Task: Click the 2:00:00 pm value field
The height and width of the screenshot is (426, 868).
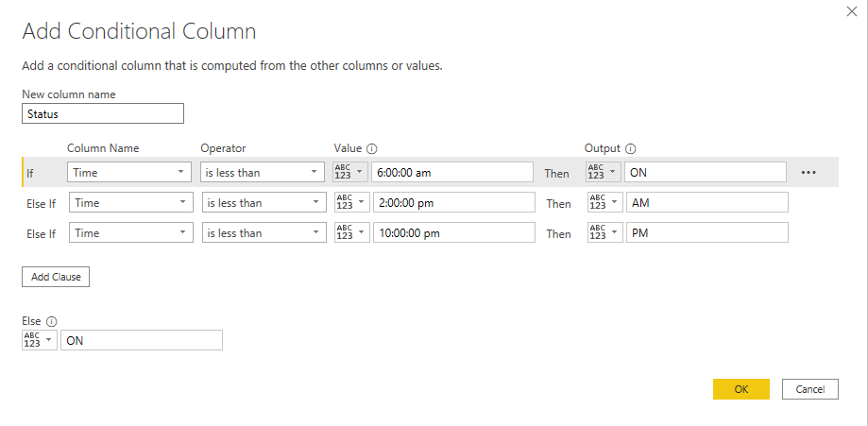Action: (x=454, y=203)
